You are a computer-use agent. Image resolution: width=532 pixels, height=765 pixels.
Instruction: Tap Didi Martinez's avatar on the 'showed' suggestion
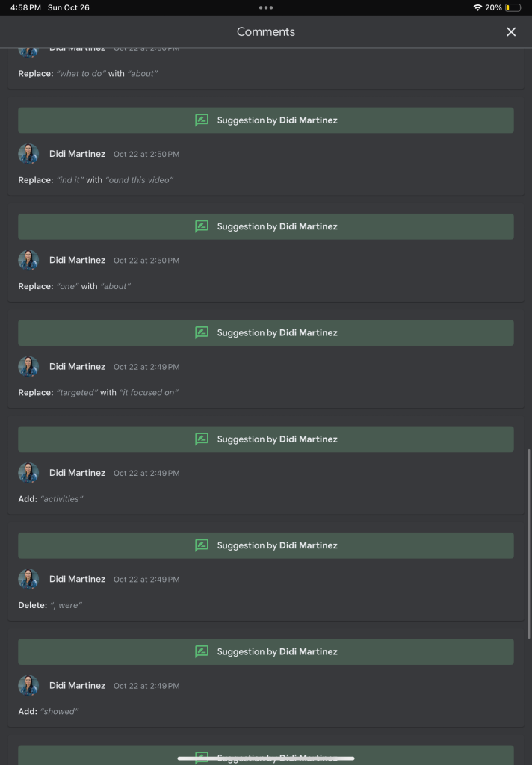coord(28,686)
